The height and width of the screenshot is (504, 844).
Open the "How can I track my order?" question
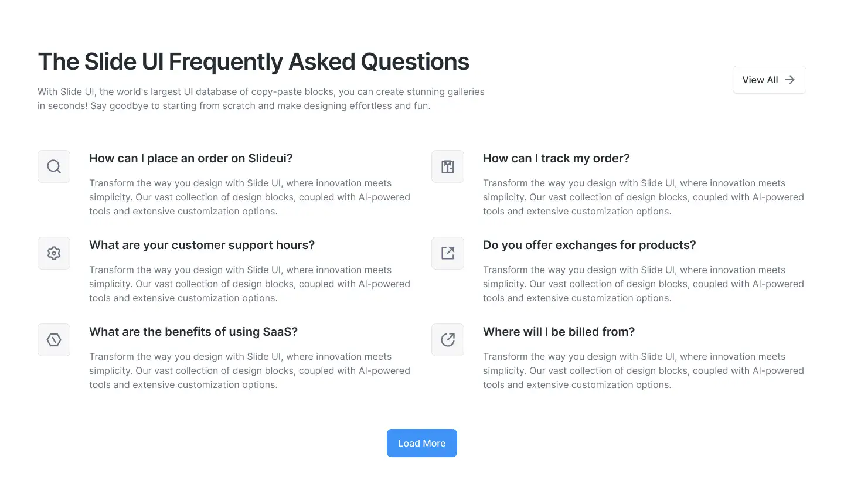(x=556, y=158)
